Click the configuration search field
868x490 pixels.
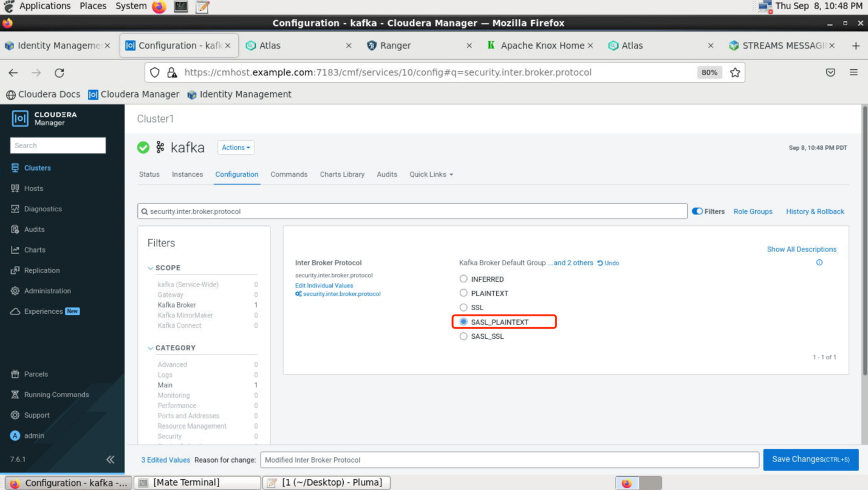412,211
